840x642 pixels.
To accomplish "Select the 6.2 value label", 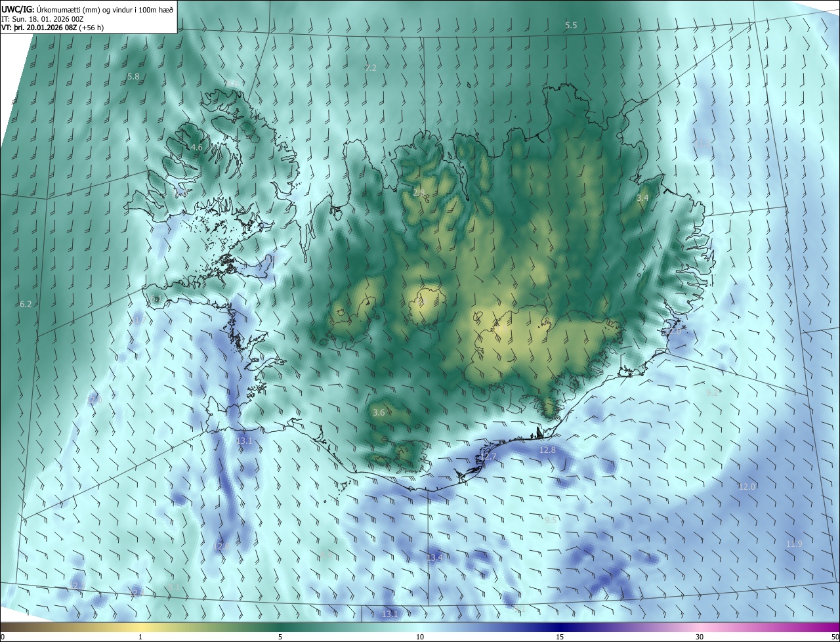I will tap(26, 305).
